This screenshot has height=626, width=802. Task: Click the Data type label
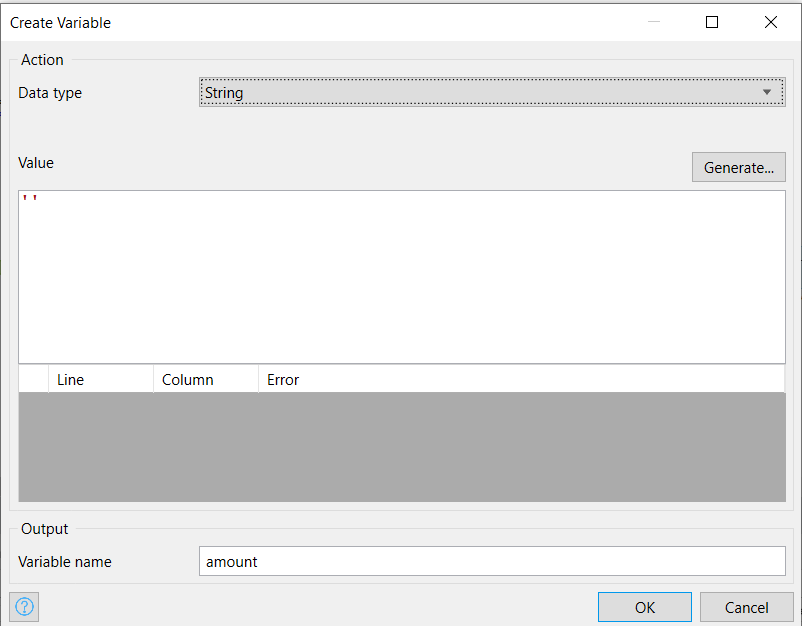50,92
